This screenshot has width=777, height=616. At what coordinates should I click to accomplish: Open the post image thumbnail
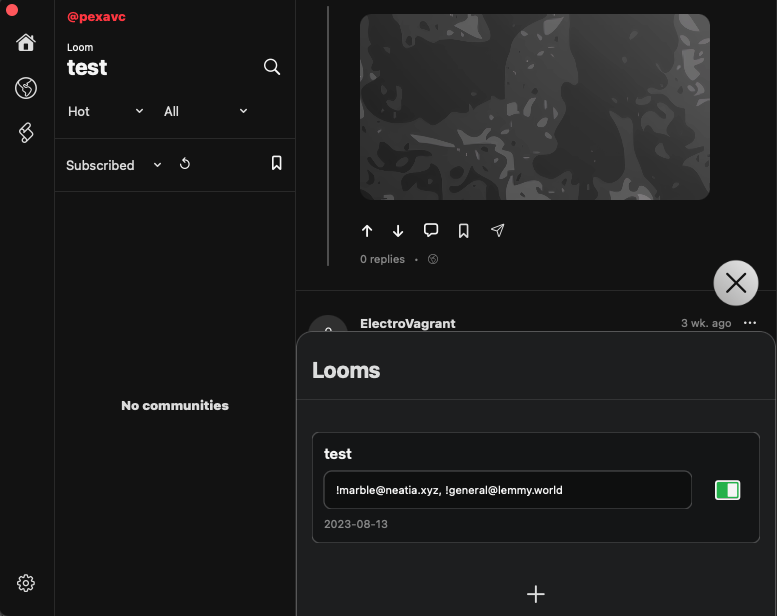coord(535,107)
